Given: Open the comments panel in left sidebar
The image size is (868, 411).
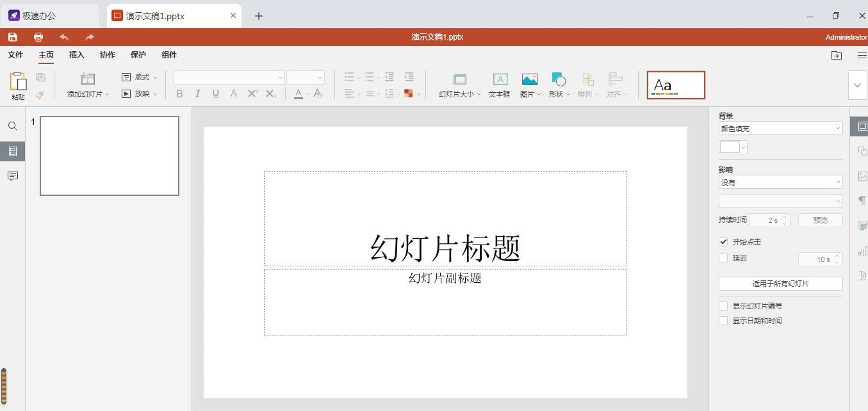Looking at the screenshot, I should [12, 176].
